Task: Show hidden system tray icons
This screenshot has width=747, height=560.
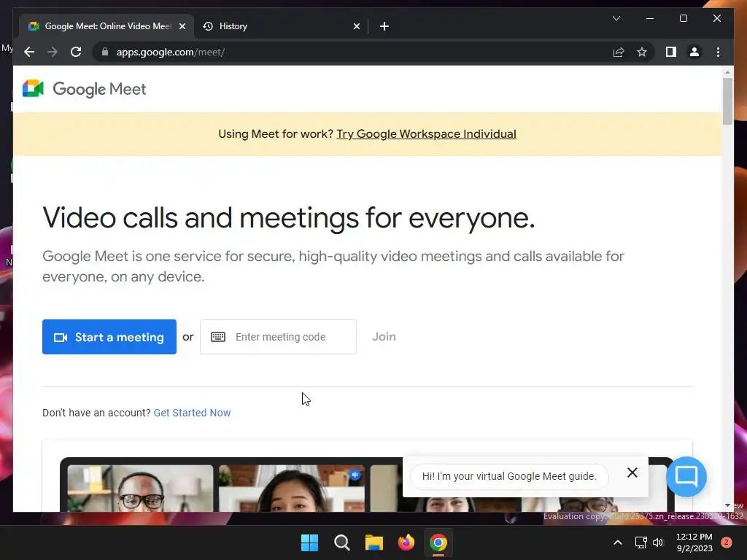Action: pos(617,542)
